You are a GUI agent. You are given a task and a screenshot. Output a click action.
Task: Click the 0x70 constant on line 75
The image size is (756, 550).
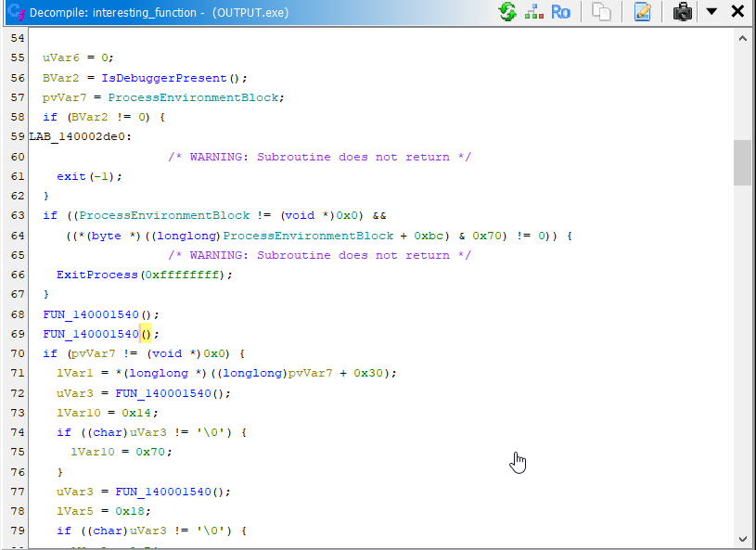click(154, 452)
